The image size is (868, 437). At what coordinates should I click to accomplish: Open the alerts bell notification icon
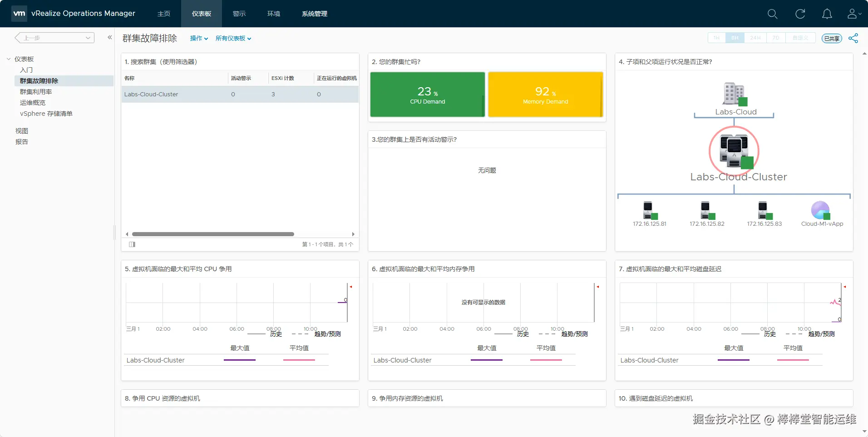(827, 14)
